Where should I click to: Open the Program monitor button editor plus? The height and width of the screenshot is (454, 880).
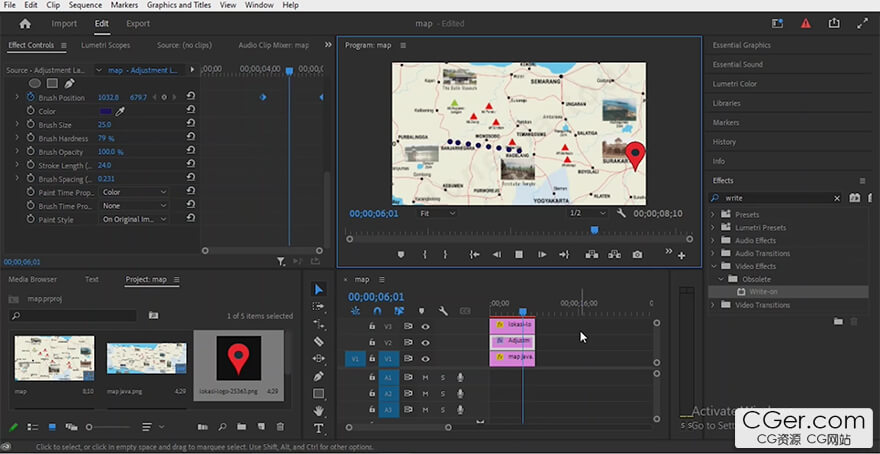681,256
